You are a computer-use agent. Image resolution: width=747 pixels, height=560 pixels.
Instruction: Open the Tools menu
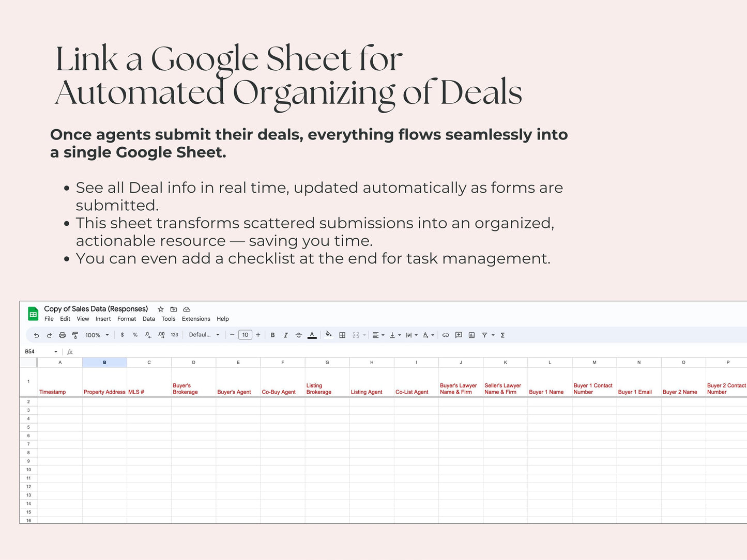click(169, 319)
